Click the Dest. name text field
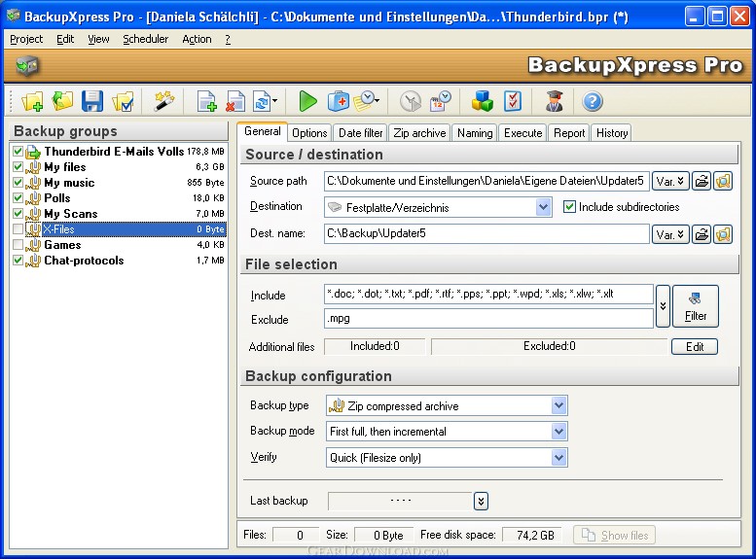The width and height of the screenshot is (756, 559). tap(486, 233)
